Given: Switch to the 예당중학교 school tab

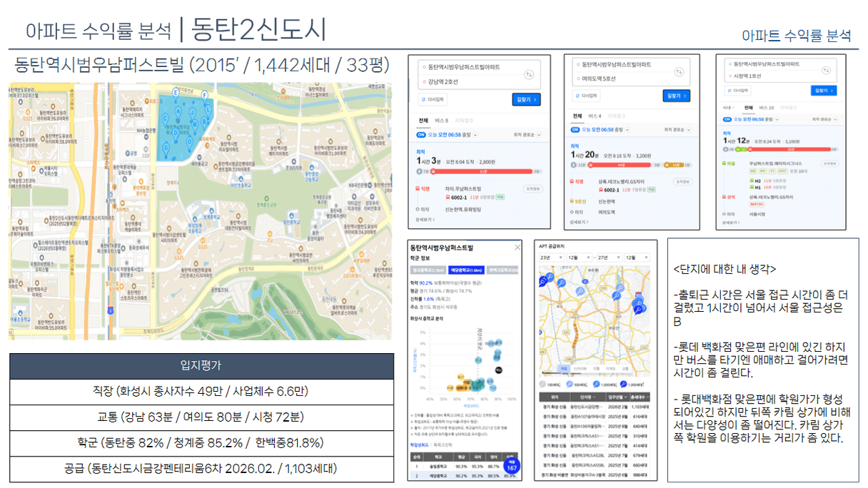Looking at the screenshot, I should [x=465, y=270].
